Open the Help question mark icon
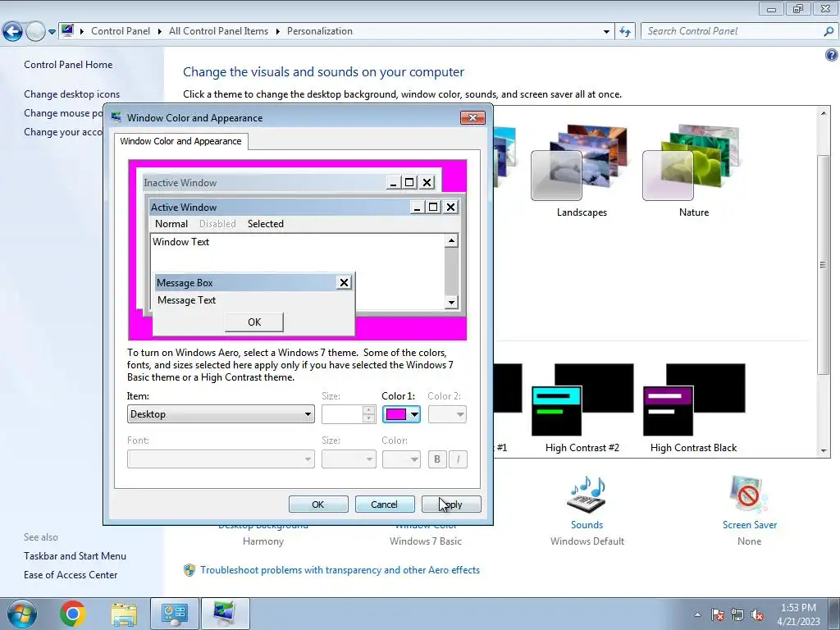Image resolution: width=840 pixels, height=630 pixels. (x=832, y=55)
